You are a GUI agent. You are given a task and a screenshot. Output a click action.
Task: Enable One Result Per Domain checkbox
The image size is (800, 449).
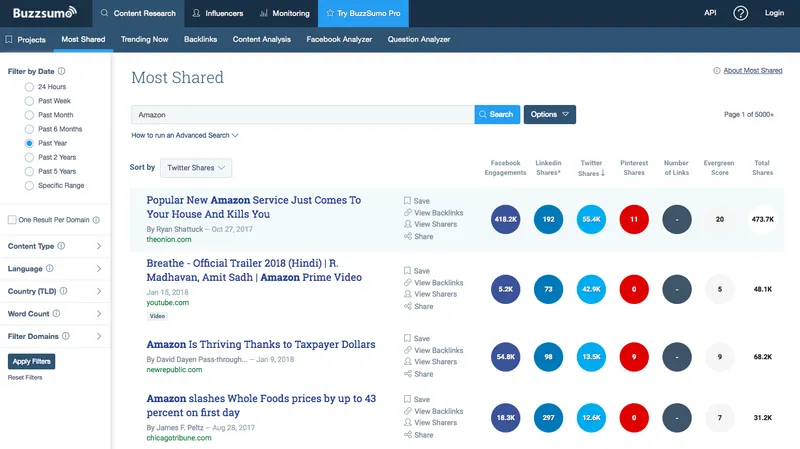pos(12,219)
